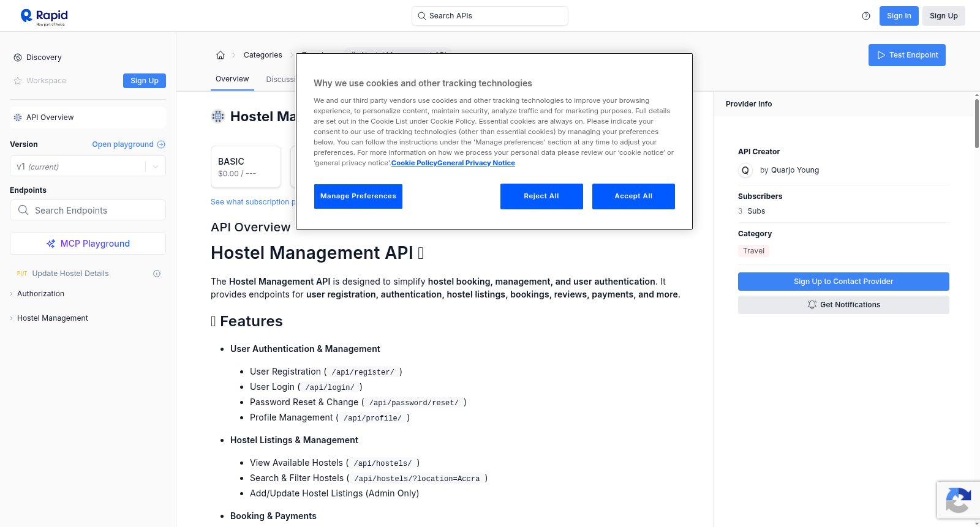Screen dimensions: 980x527
Task: Click the Provider Info panel scrollbar
Action: pos(977,122)
